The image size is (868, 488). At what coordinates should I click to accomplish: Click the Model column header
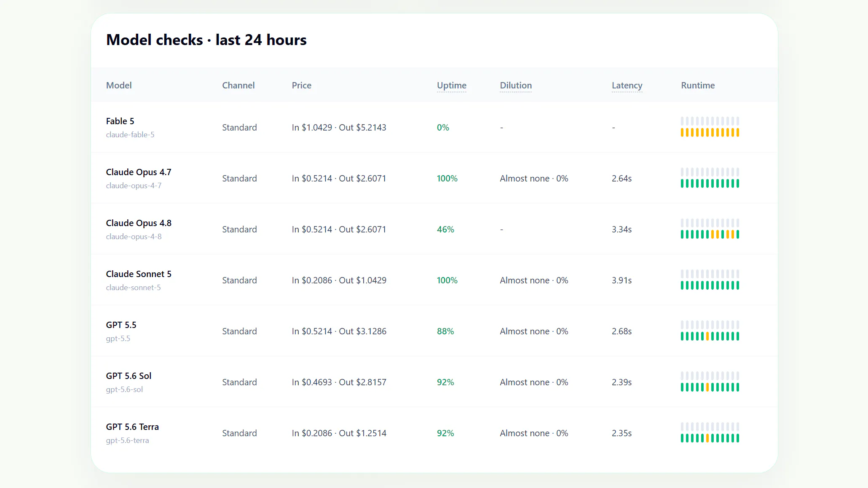(119, 85)
